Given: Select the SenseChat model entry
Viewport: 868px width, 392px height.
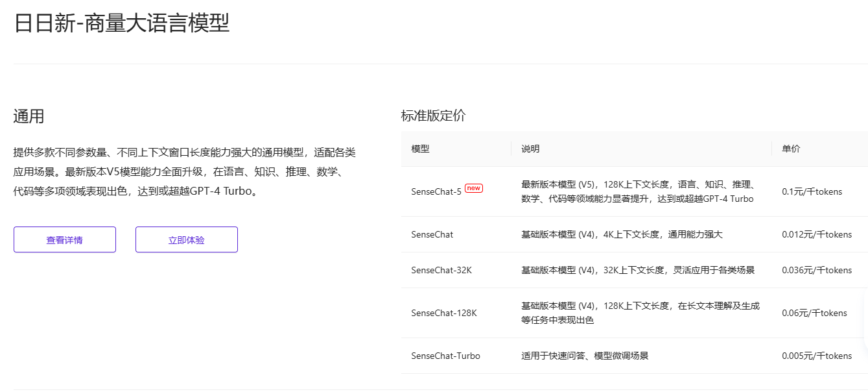Looking at the screenshot, I should click(x=432, y=234).
